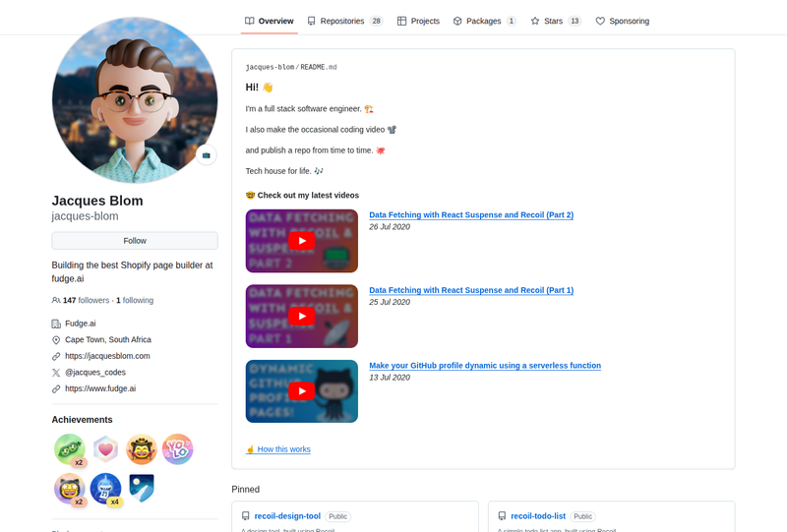Open the Projects tab
Image resolution: width=787 pixels, height=532 pixels.
pyautogui.click(x=418, y=21)
